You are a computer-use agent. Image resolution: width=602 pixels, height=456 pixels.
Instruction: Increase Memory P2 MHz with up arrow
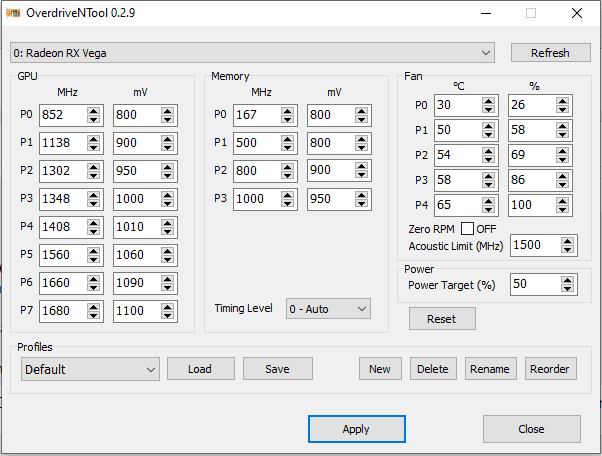[287, 167]
